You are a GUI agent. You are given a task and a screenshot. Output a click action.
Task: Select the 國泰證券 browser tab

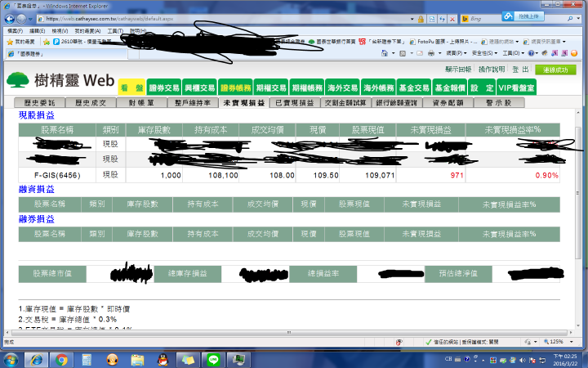click(x=65, y=54)
